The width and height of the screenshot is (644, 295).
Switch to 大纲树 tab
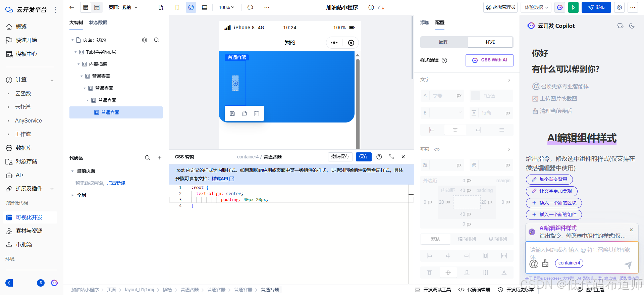[x=76, y=22]
